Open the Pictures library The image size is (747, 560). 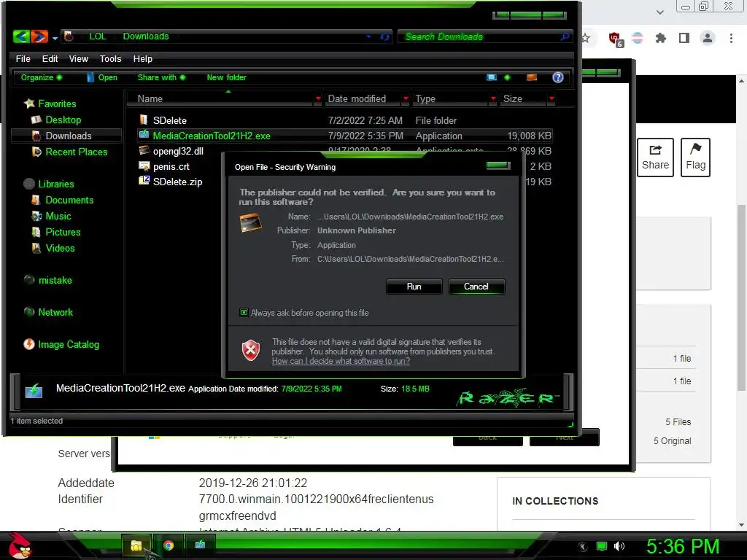pos(63,232)
